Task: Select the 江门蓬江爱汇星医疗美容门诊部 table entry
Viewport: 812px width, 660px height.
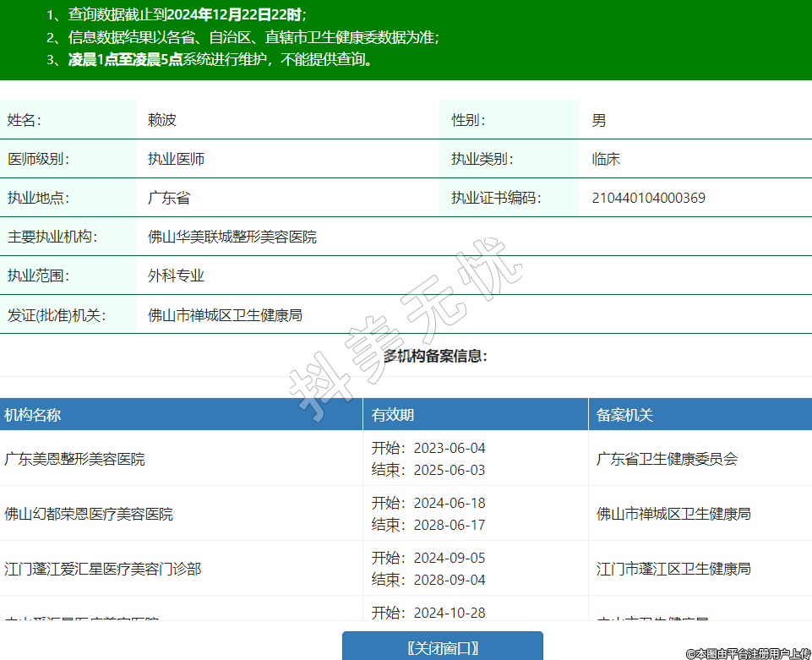Action: (103, 569)
